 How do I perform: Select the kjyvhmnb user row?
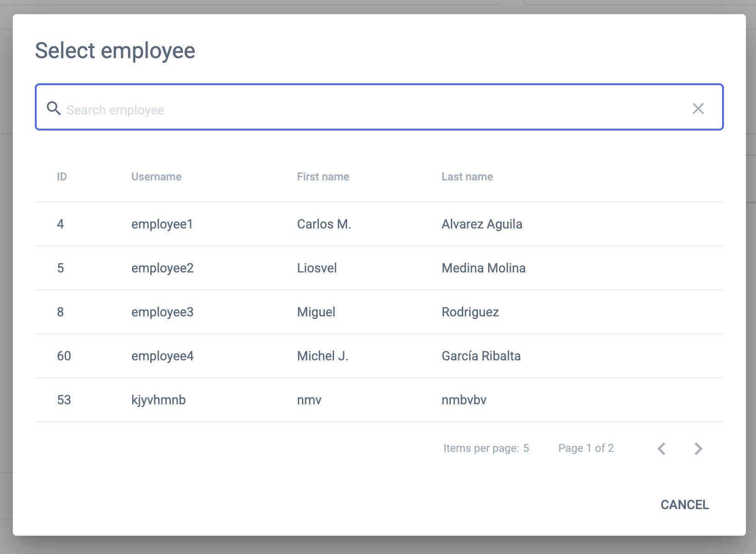coord(159,400)
